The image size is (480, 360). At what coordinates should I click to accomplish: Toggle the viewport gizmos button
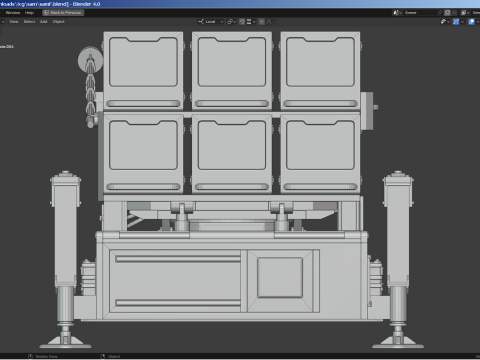point(456,22)
